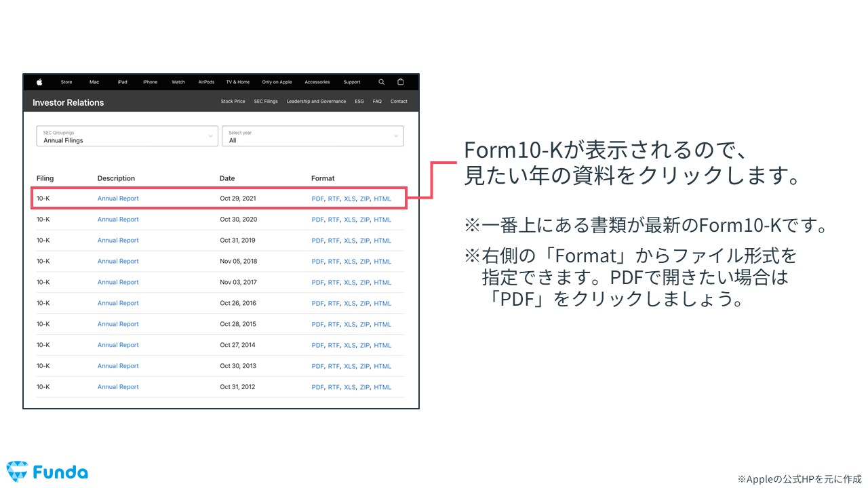Open Annual Report for Oct 31, 2019

(118, 241)
